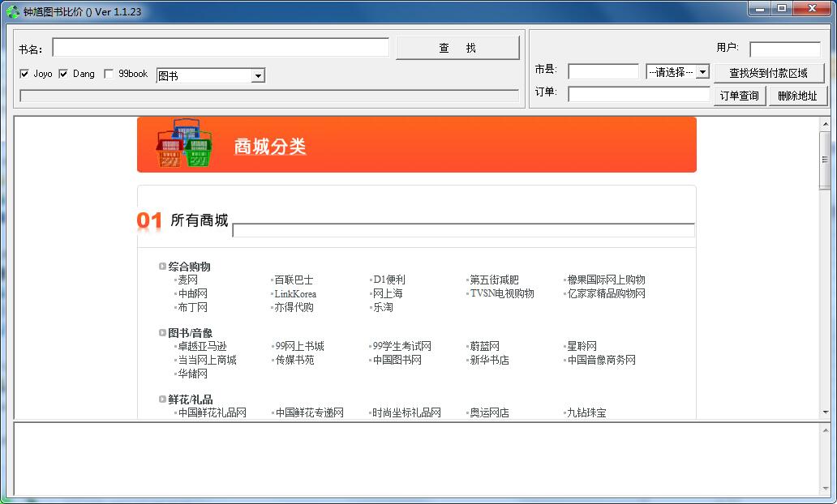Click 查找货到付款区域 button

[x=769, y=73]
